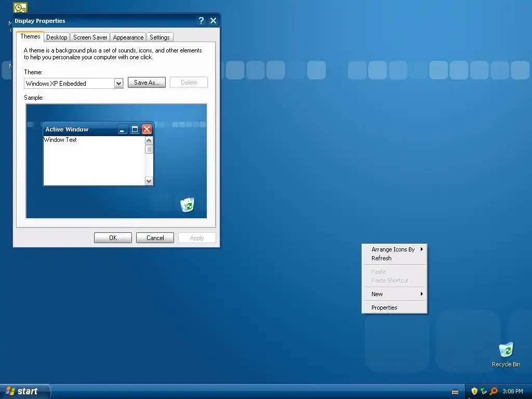Image resolution: width=532 pixels, height=399 pixels.
Task: Switch to the Screen Saver tab
Action: 90,37
